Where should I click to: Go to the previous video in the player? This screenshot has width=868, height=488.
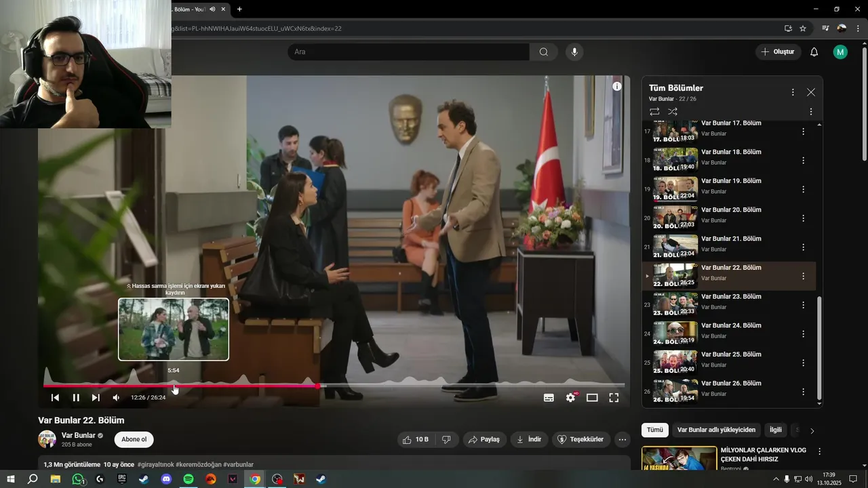pos(56,398)
